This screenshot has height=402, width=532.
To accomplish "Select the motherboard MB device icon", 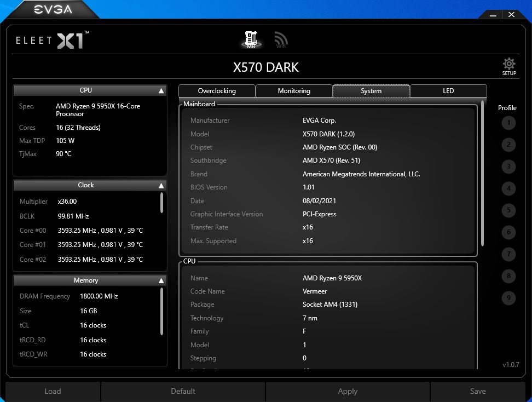I will pos(251,40).
